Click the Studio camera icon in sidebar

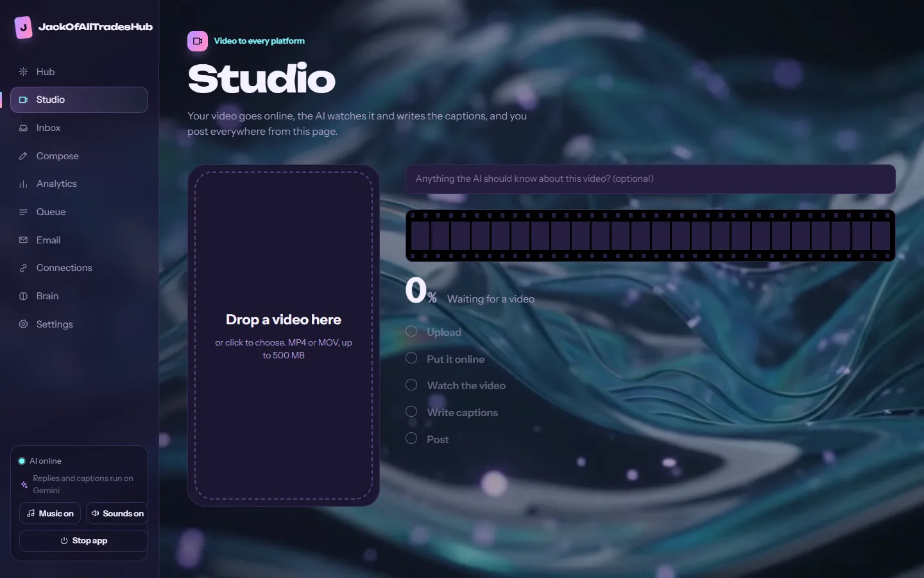pos(23,100)
